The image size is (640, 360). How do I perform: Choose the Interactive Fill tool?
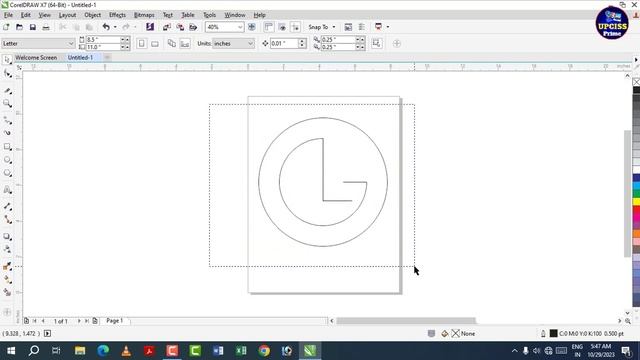pos(7,280)
